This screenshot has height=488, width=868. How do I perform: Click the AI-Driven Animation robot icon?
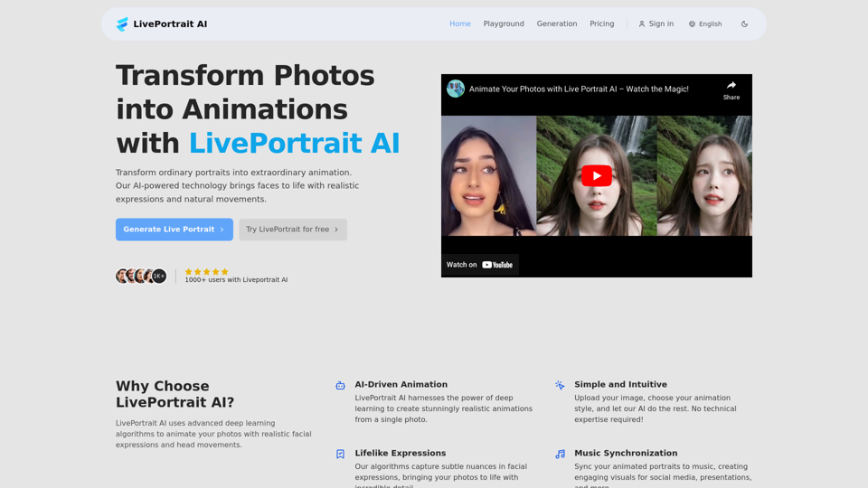click(x=341, y=385)
